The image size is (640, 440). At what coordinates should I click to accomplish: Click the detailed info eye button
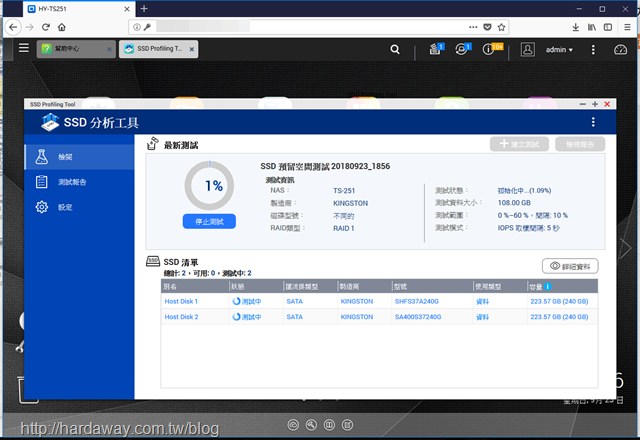570,266
